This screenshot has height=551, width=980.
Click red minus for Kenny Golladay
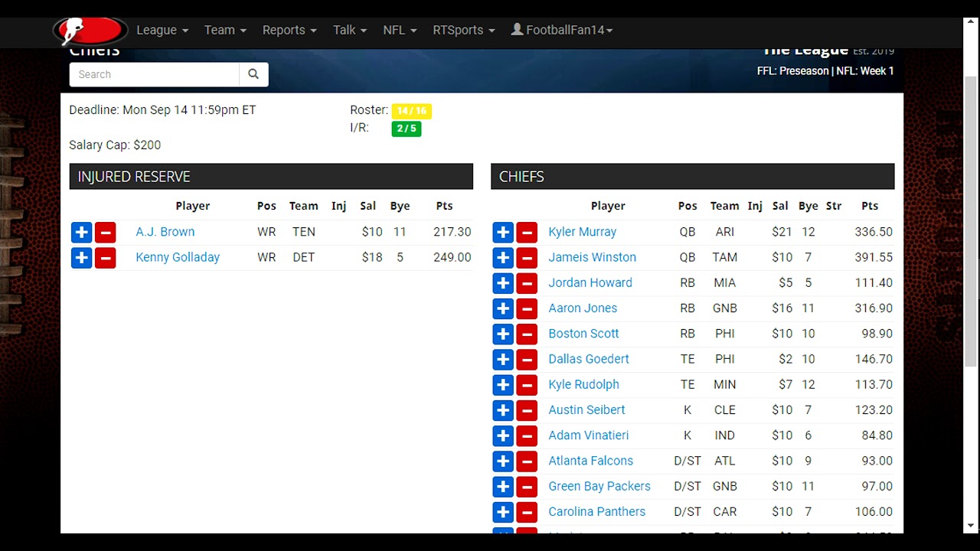106,258
